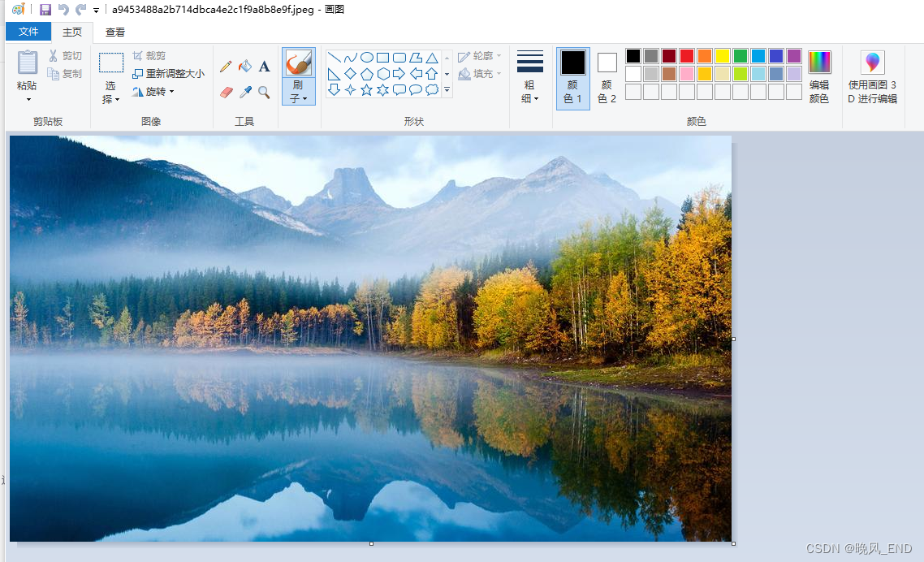This screenshot has height=562, width=924.
Task: Open the 文件 menu
Action: click(28, 31)
